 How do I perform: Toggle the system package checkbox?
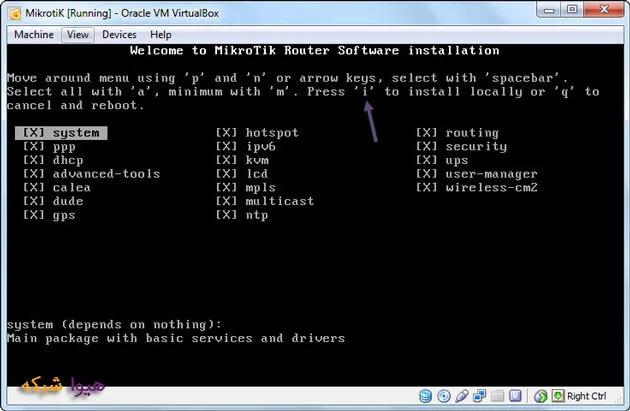[x=33, y=133]
